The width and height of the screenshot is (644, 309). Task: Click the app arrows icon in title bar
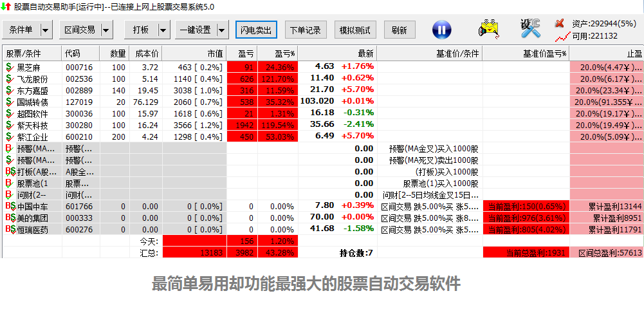point(6,6)
